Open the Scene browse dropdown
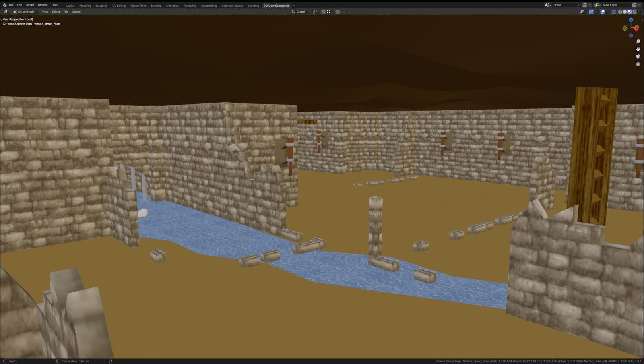This screenshot has height=364, width=644. point(548,5)
